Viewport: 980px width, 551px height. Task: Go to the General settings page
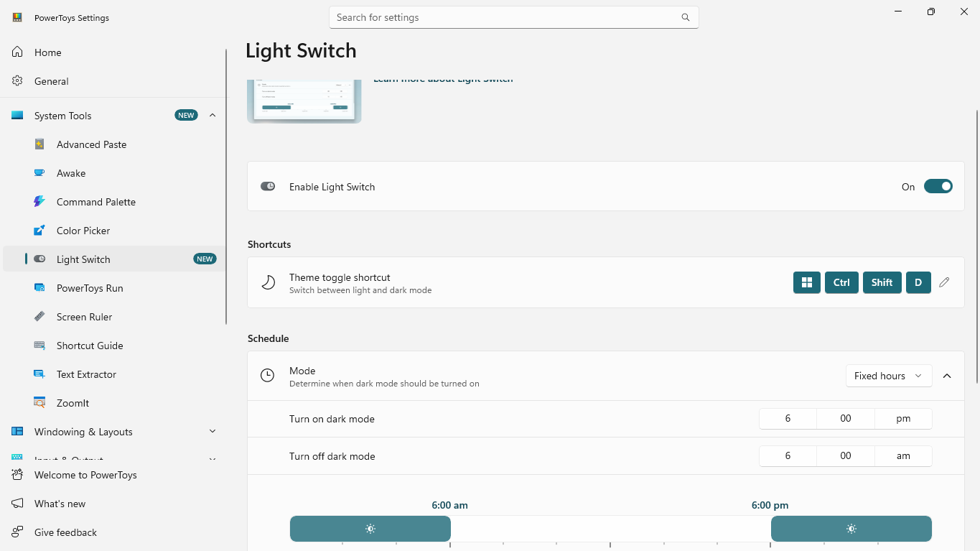click(x=50, y=80)
